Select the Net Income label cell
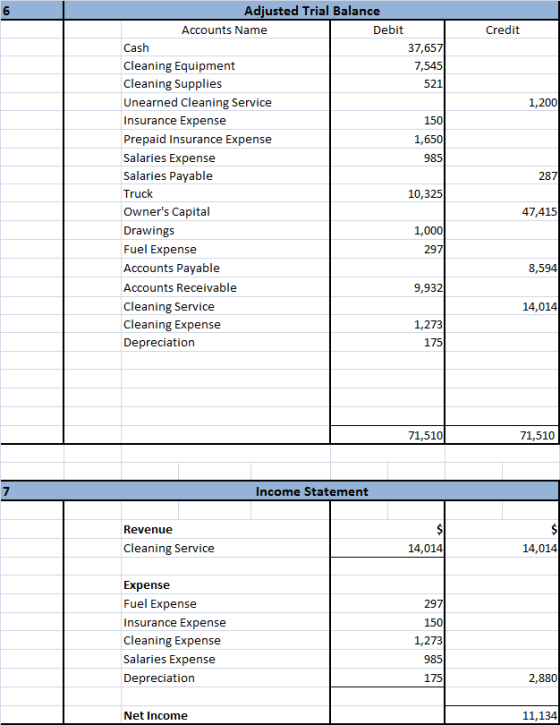 226,715
